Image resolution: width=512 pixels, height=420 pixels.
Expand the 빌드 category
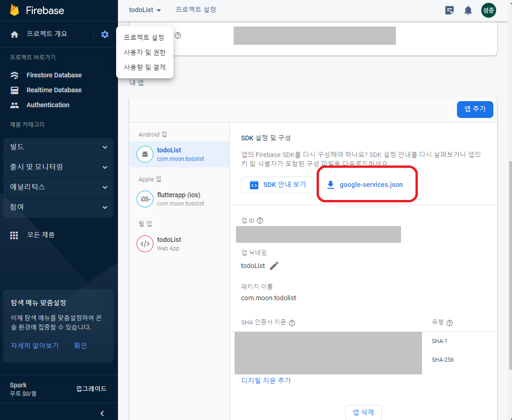click(58, 147)
